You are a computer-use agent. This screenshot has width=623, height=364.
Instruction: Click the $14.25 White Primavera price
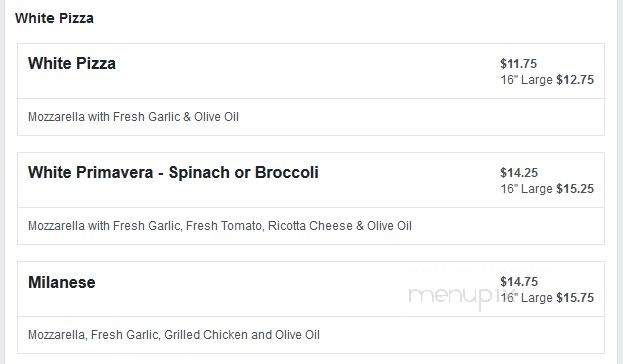[519, 173]
